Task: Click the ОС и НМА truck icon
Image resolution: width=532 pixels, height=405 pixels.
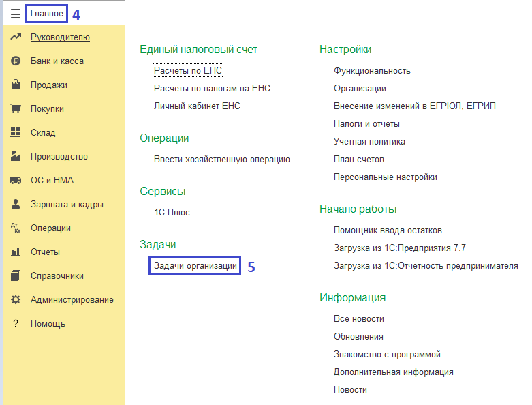Action: click(16, 181)
